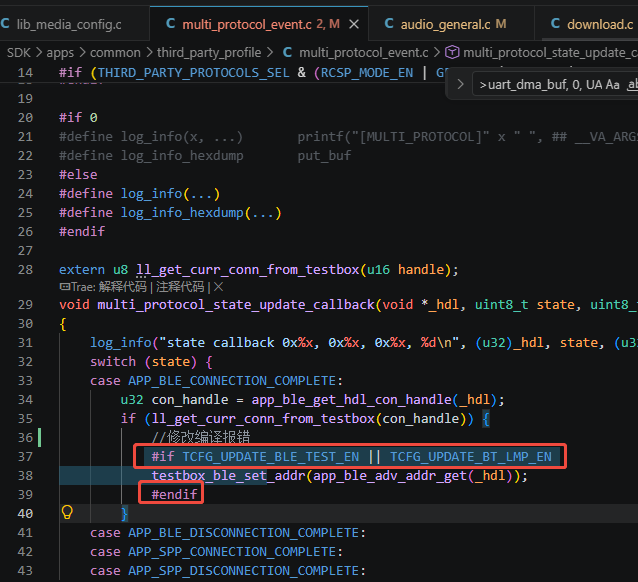Viewport: 638px width, 582px height.
Task: Click the #endif on line 39
Action: tap(175, 494)
